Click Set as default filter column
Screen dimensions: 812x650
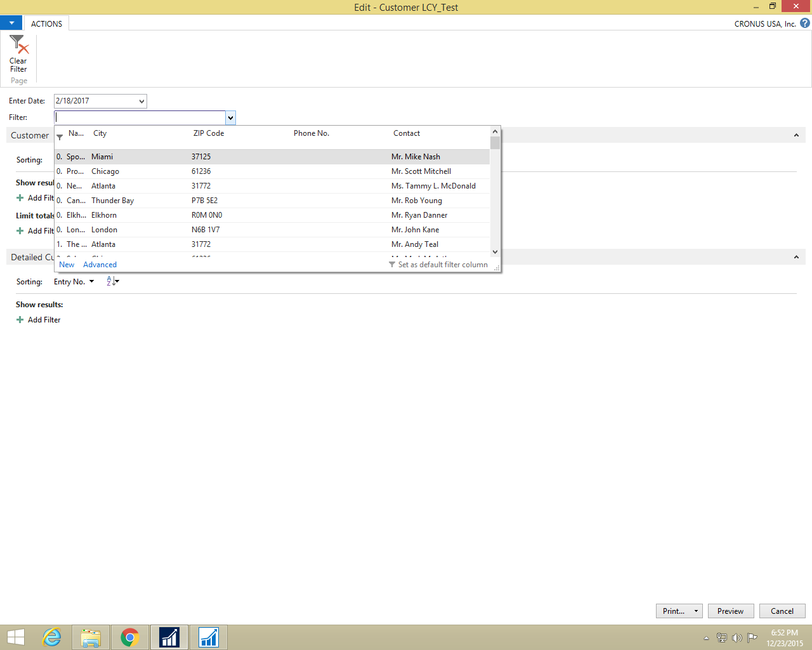(438, 265)
